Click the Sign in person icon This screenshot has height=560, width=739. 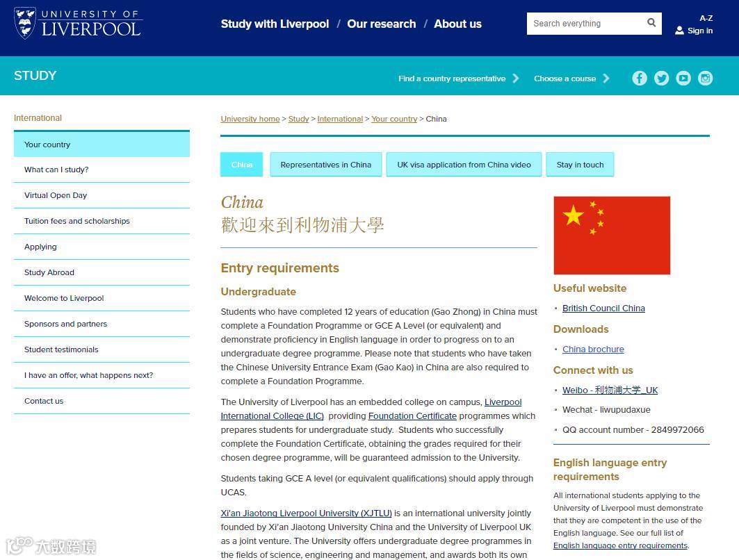pos(679,31)
